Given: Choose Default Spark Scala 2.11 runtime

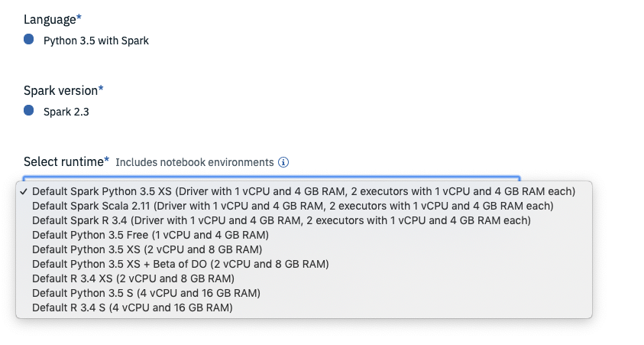Looking at the screenshot, I should tap(304, 206).
